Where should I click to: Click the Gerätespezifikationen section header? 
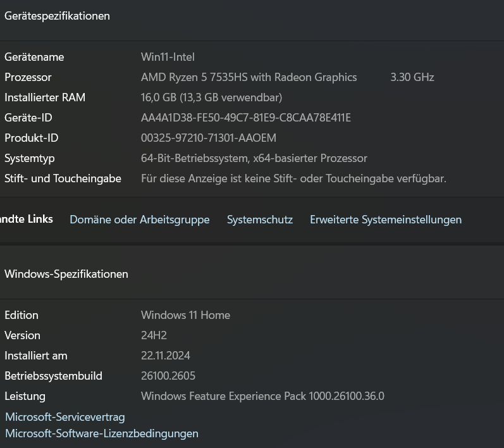pyautogui.click(x=57, y=16)
